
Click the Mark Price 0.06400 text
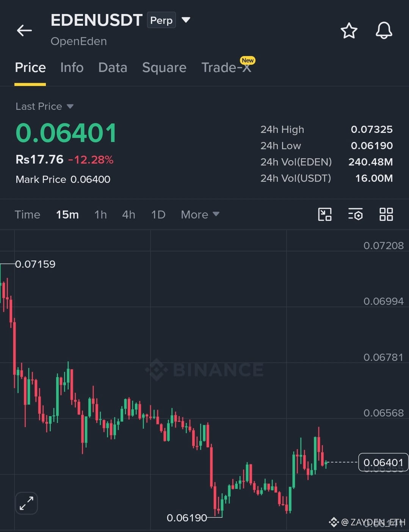point(63,179)
